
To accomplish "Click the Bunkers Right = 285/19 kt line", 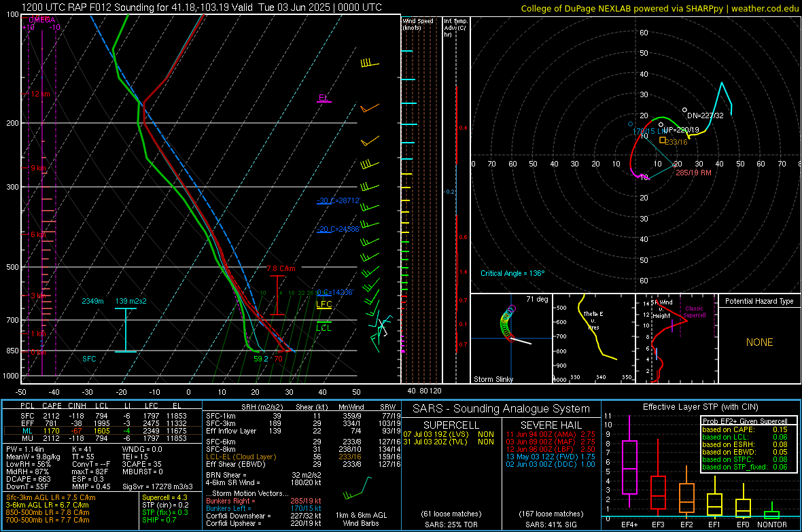I will pos(264,501).
